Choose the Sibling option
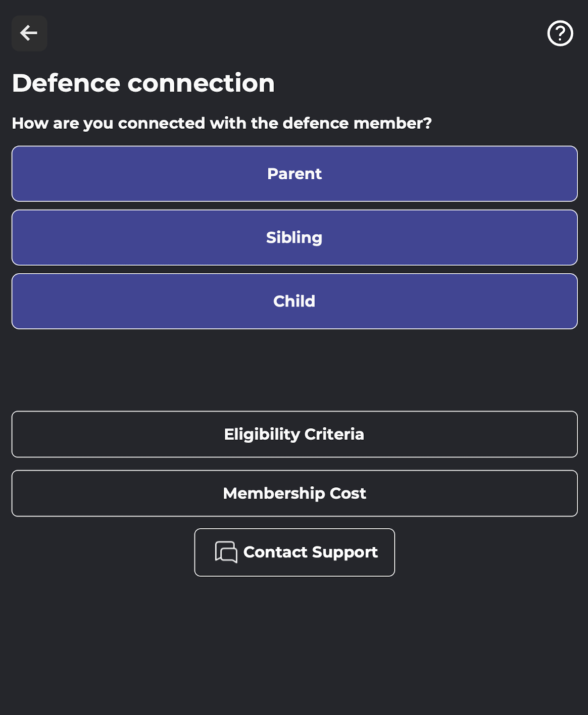The height and width of the screenshot is (715, 588). (x=295, y=237)
